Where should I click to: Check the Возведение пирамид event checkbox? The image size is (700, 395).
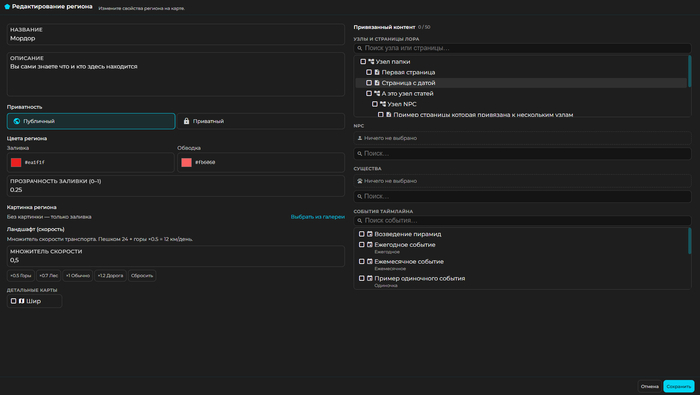click(x=362, y=234)
